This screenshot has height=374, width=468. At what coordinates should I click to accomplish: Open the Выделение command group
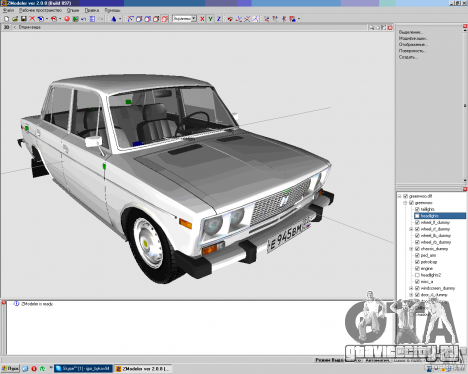411,32
